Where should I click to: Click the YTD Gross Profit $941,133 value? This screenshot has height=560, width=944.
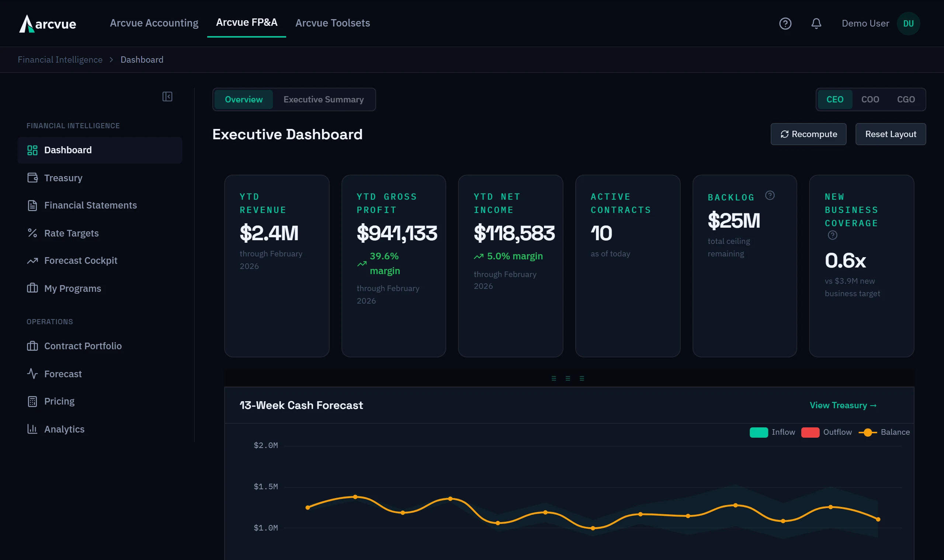point(397,233)
